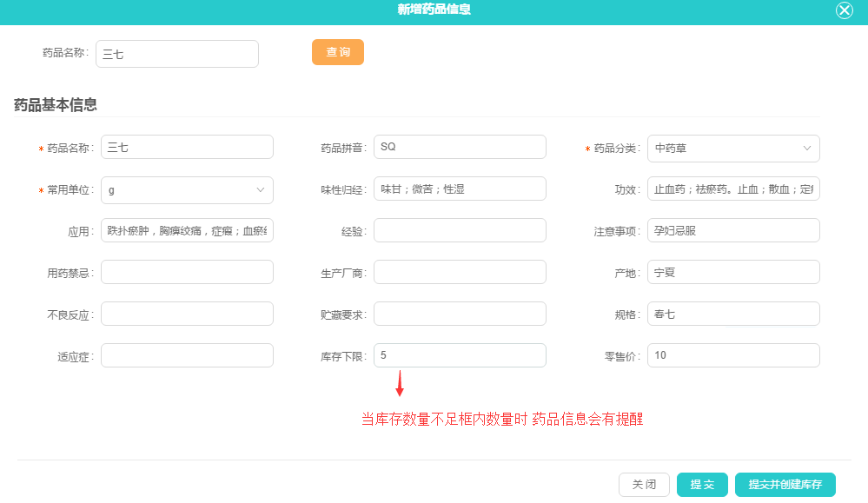The width and height of the screenshot is (868, 503).
Task: Click the 药品拼音 label
Action: 343,149
